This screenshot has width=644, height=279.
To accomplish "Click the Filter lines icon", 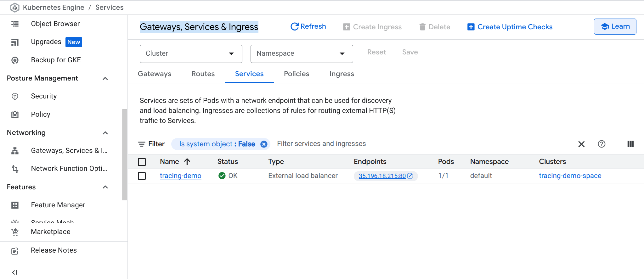I will [x=142, y=144].
